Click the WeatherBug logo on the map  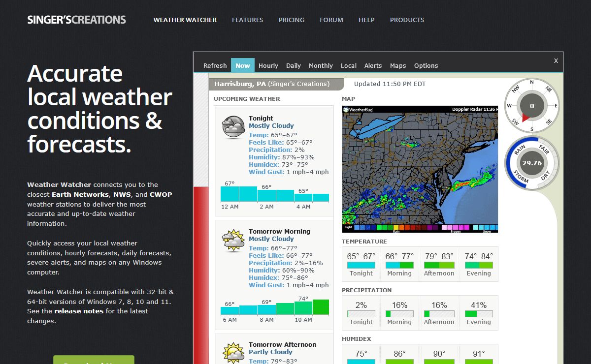point(357,109)
